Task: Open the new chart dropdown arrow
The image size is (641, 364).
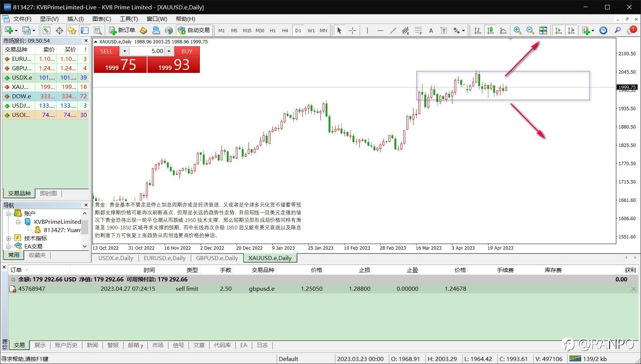Action: click(16, 31)
